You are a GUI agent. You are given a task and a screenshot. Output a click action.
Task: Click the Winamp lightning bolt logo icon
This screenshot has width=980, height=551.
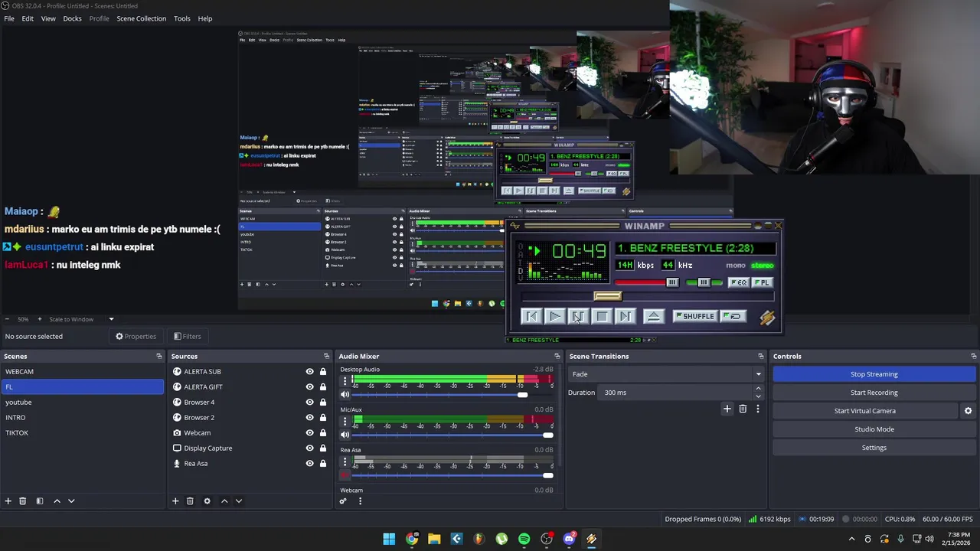pos(767,317)
